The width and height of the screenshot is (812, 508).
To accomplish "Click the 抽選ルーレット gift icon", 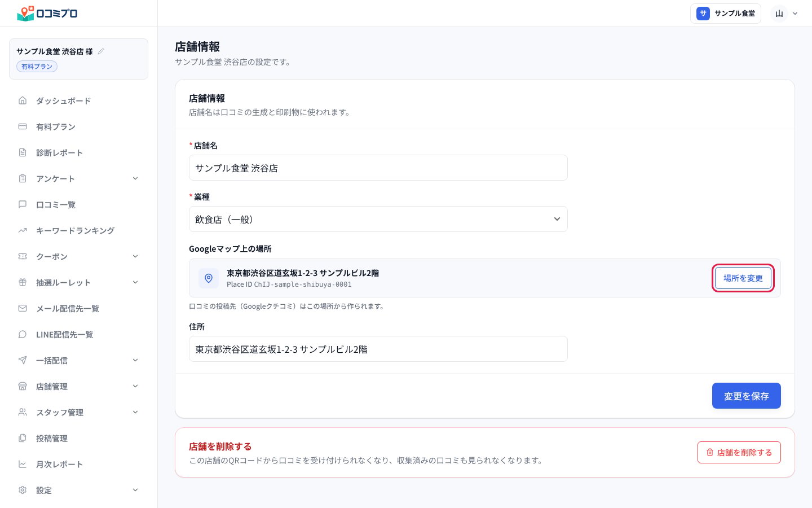I will coord(23,282).
